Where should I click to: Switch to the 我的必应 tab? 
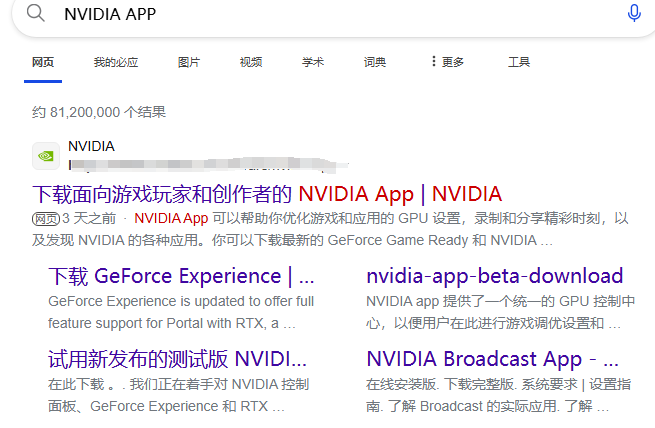click(x=116, y=62)
